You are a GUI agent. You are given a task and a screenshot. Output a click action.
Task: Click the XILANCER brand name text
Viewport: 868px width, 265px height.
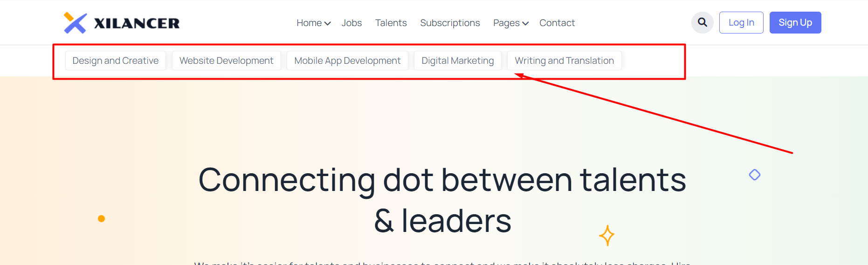click(x=137, y=23)
